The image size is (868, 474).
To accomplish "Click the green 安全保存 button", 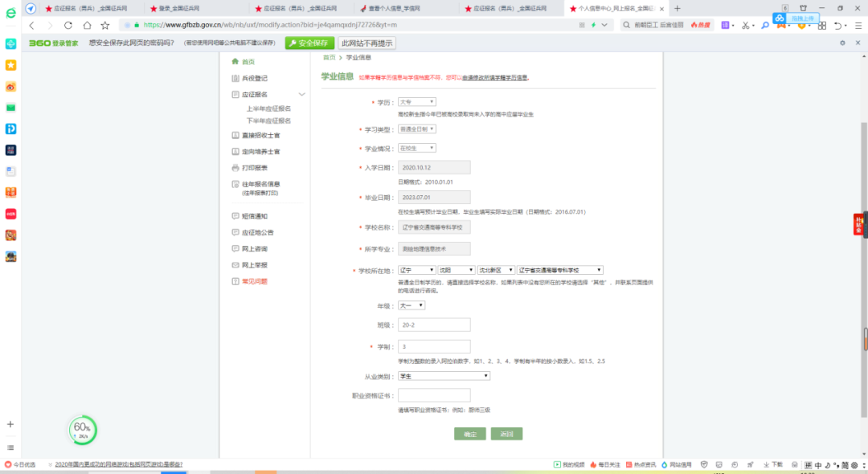I will [x=309, y=43].
